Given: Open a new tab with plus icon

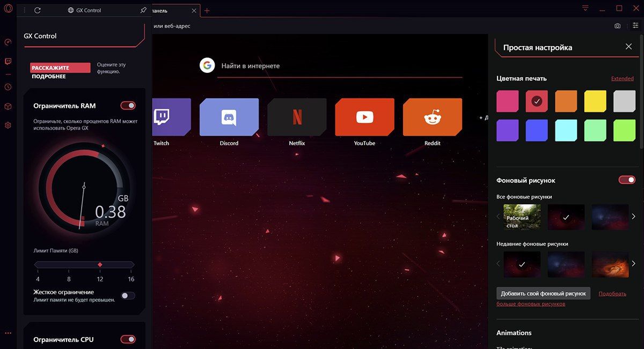Looking at the screenshot, I should pos(207,11).
